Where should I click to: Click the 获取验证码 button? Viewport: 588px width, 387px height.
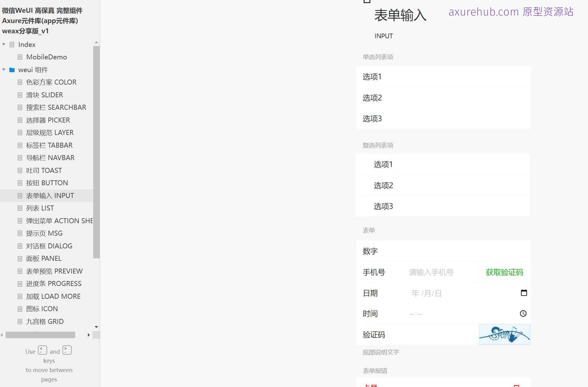[504, 272]
